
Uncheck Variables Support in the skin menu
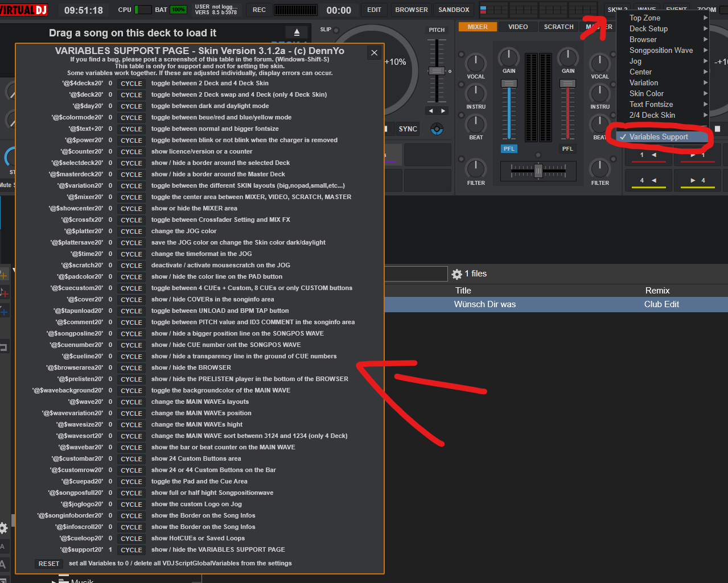pos(663,137)
